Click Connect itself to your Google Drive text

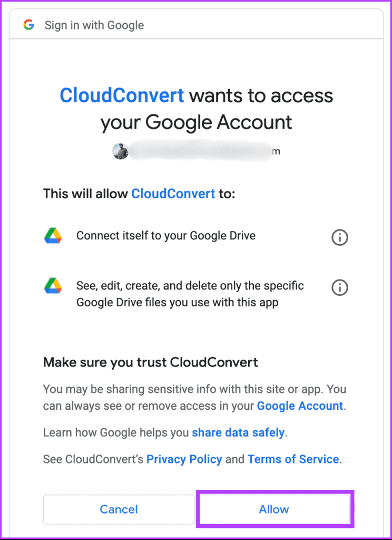[166, 236]
